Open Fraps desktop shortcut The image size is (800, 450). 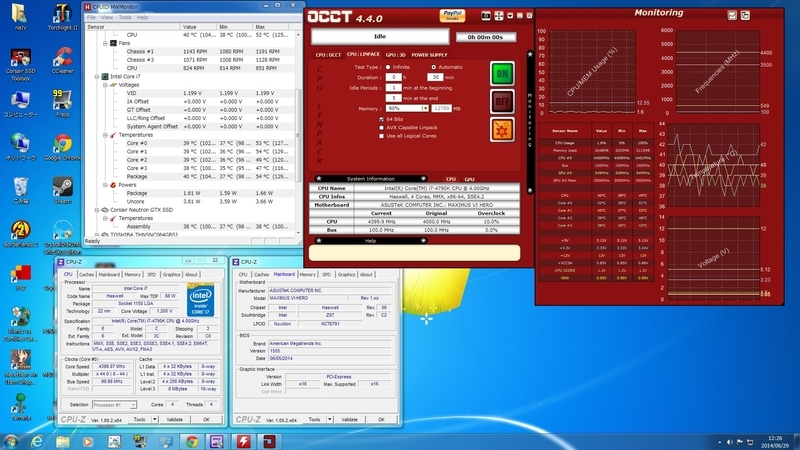pyautogui.click(x=62, y=104)
